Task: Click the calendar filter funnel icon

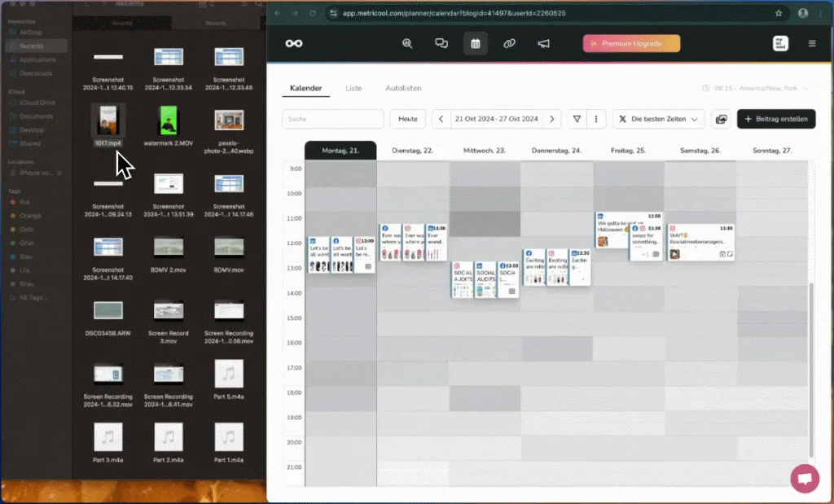Action: (x=577, y=119)
